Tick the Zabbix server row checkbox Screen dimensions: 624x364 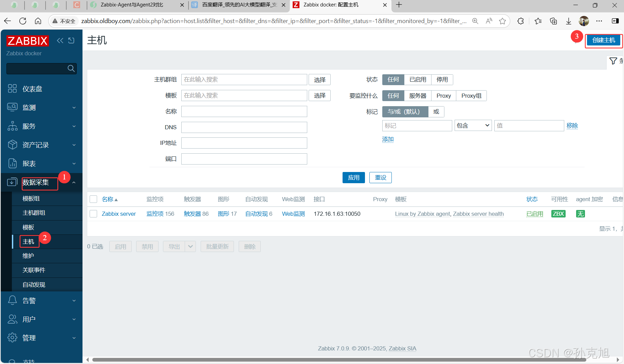(x=93, y=214)
